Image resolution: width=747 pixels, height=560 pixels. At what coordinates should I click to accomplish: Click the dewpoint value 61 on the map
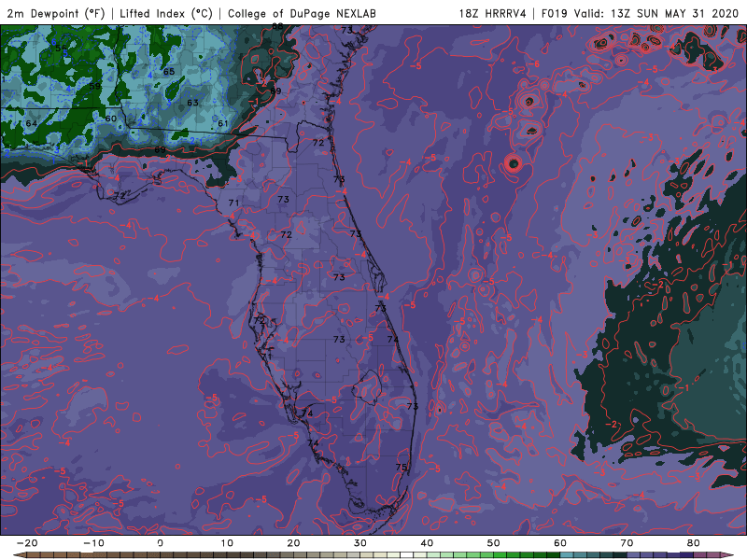coord(223,123)
